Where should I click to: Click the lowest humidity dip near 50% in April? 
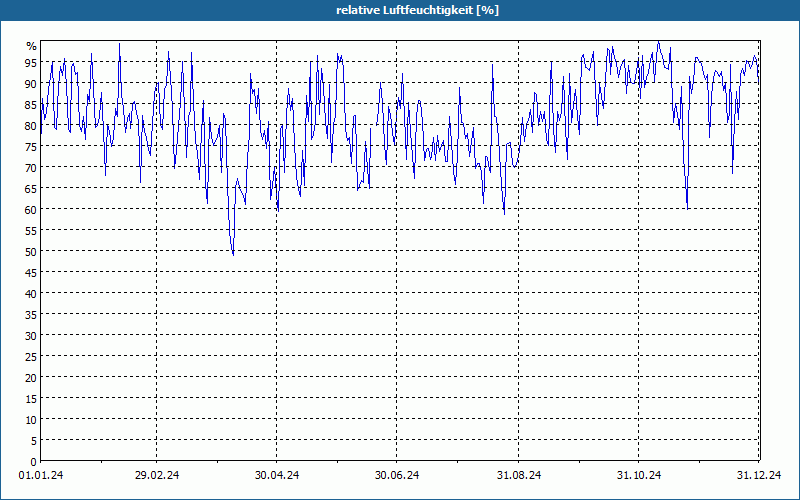click(x=233, y=254)
